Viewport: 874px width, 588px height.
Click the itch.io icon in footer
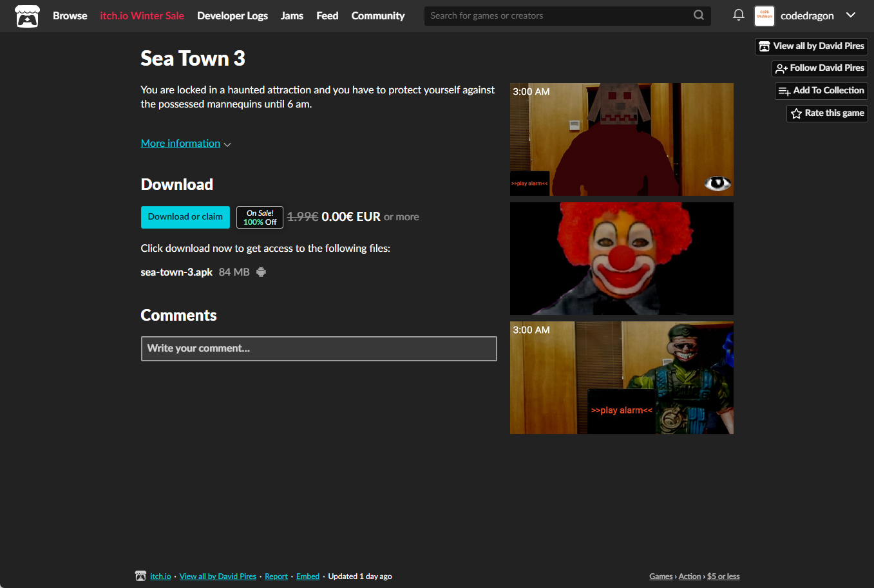coord(140,576)
